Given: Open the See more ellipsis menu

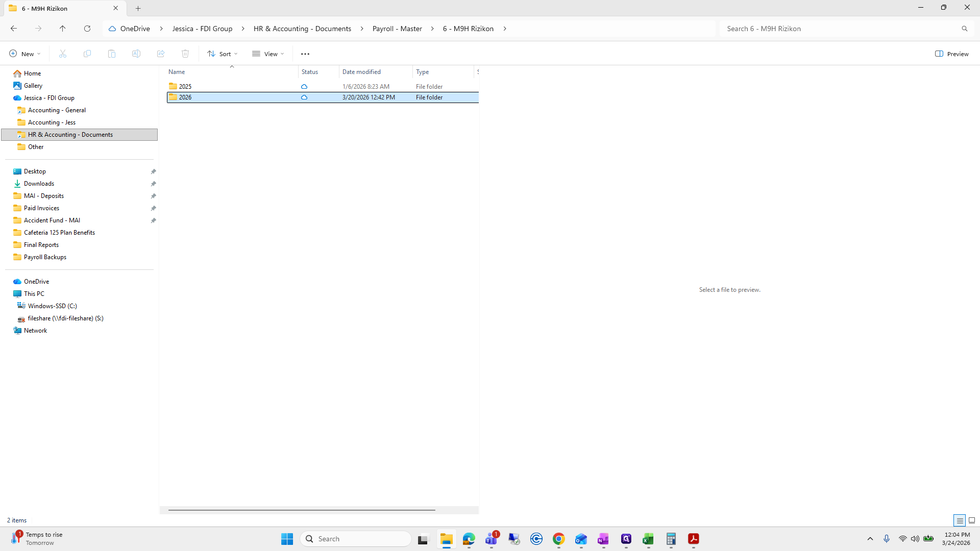Looking at the screenshot, I should [305, 54].
